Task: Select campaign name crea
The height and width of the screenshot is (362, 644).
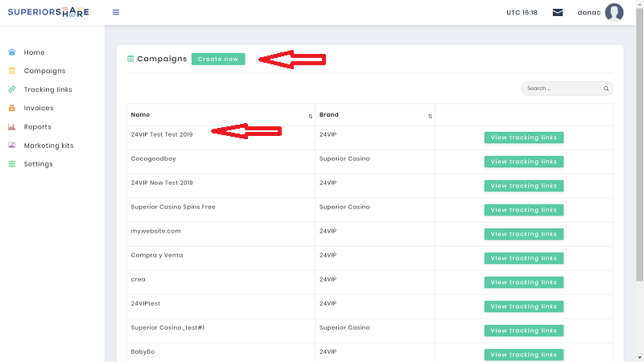Action: click(x=138, y=279)
